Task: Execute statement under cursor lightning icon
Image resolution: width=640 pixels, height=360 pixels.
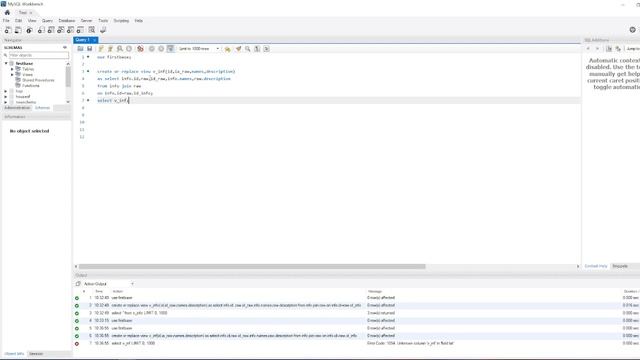Action: (x=110, y=49)
